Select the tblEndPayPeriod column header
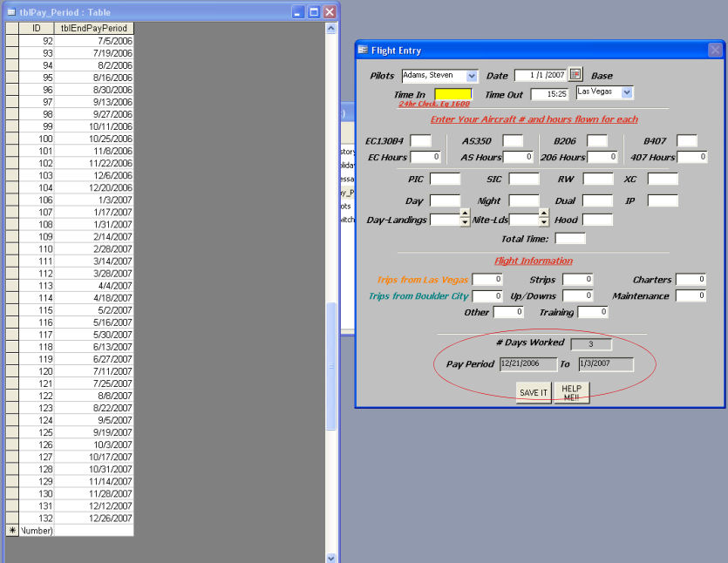 click(x=94, y=28)
